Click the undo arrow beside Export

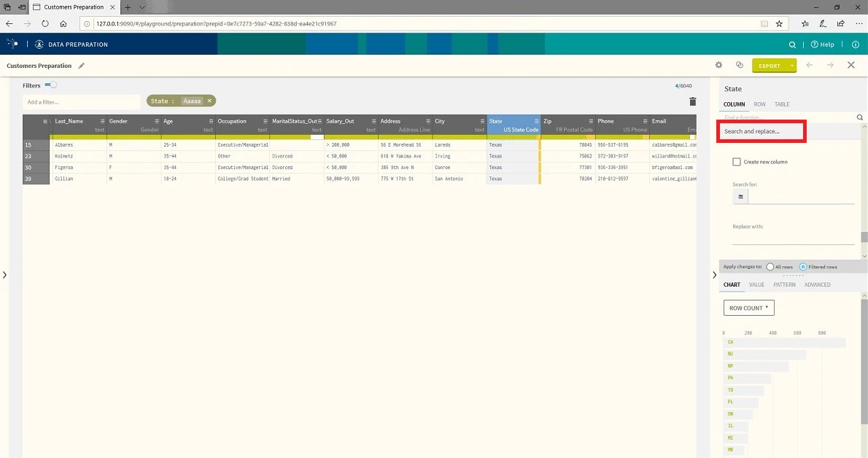tap(810, 65)
